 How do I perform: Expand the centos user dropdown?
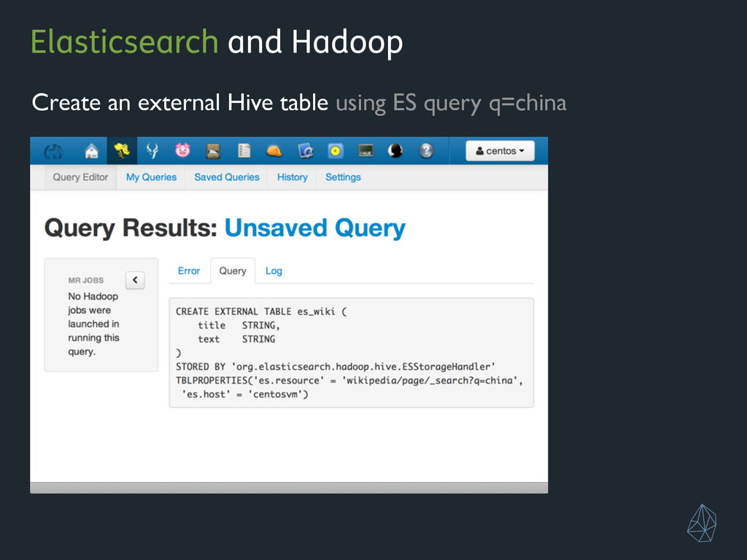coord(500,151)
